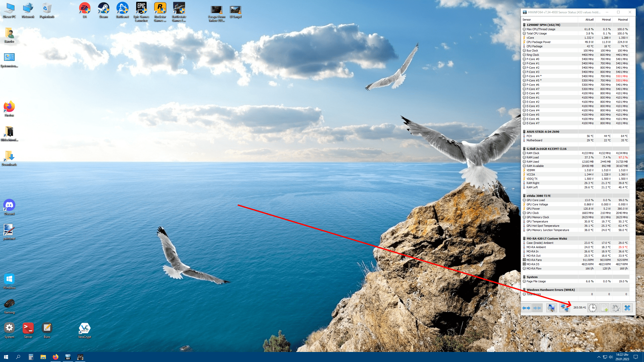
Task: Reset HWiNFO timer via clock button
Action: tap(593, 308)
